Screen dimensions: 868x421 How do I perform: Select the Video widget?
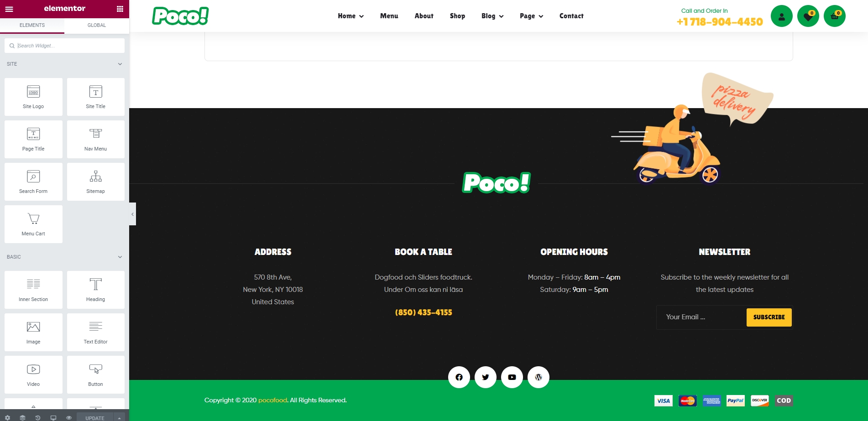33,374
